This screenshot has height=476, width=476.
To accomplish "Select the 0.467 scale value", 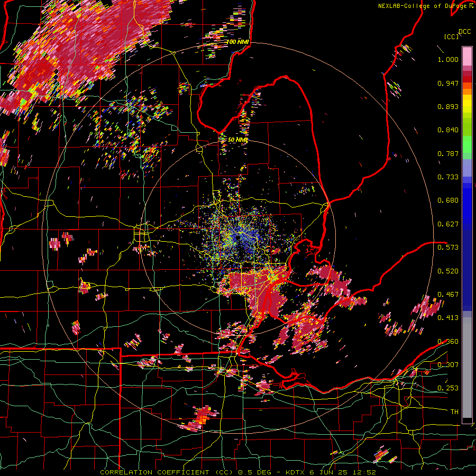I will coord(448,295).
